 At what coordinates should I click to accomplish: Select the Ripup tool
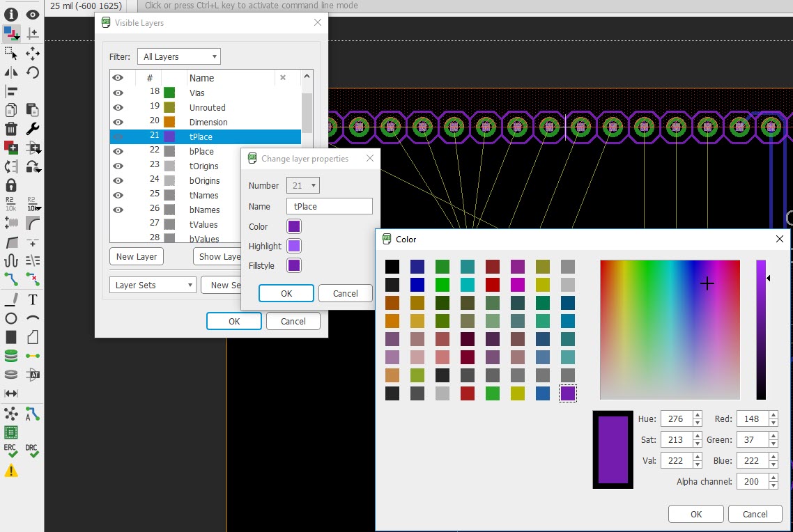point(32,279)
